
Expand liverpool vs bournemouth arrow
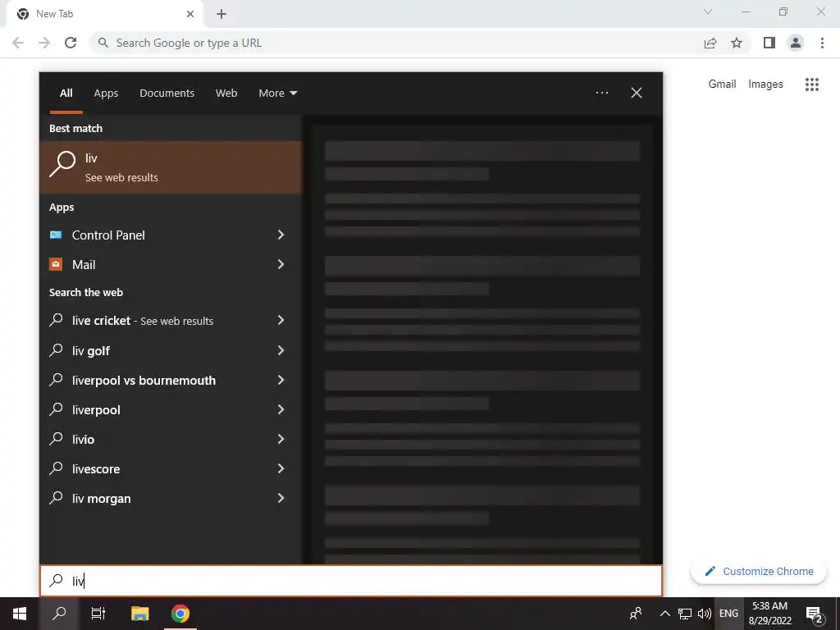[281, 380]
